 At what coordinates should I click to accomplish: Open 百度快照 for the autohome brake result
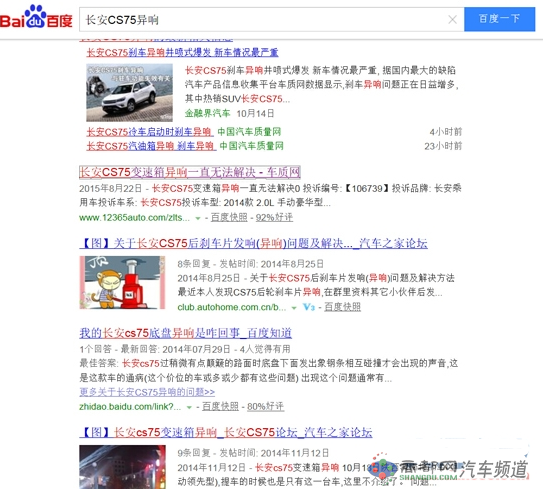click(343, 307)
